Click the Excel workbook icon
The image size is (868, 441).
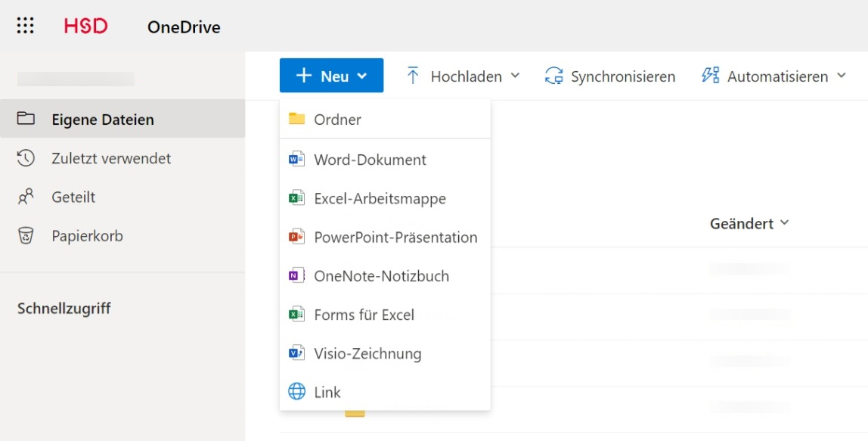point(296,198)
